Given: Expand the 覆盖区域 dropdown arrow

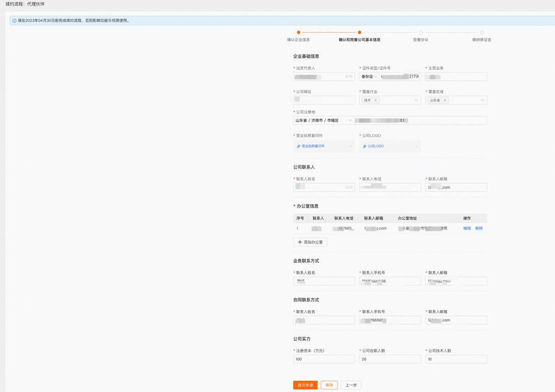Looking at the screenshot, I should pyautogui.click(x=483, y=100).
